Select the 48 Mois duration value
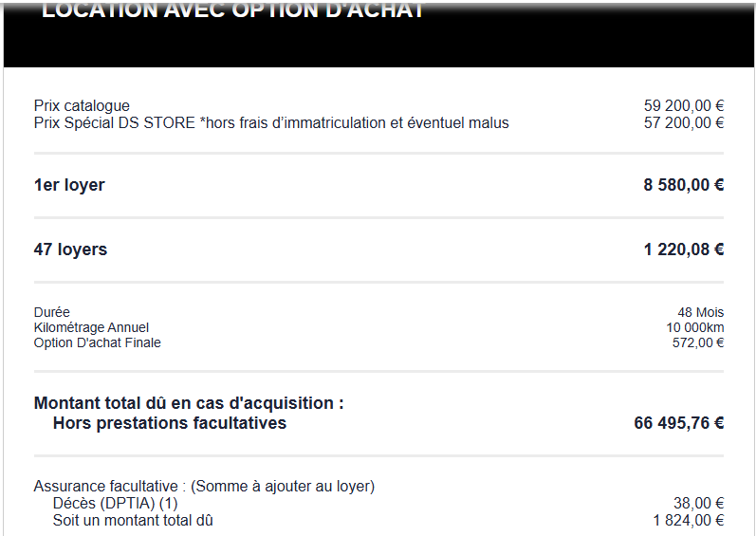Screen dimensions: 756x536 (x=700, y=312)
